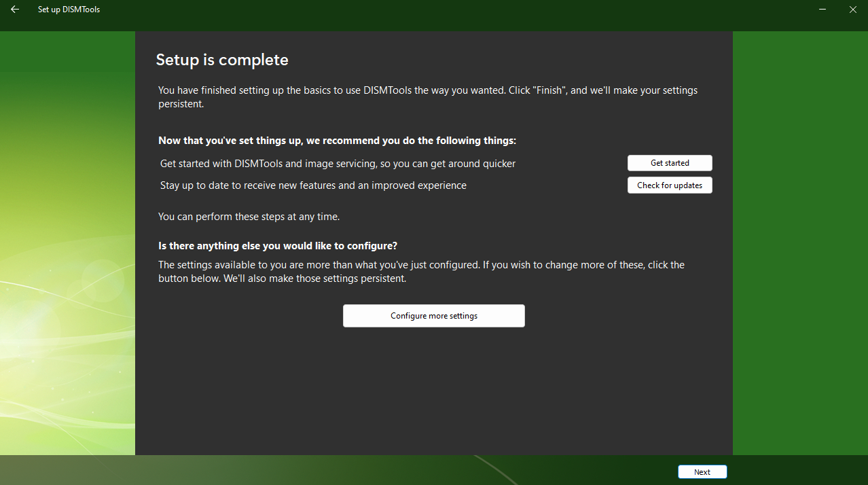This screenshot has height=485, width=868.
Task: Close the Set up DISMTools window
Action: coord(853,10)
